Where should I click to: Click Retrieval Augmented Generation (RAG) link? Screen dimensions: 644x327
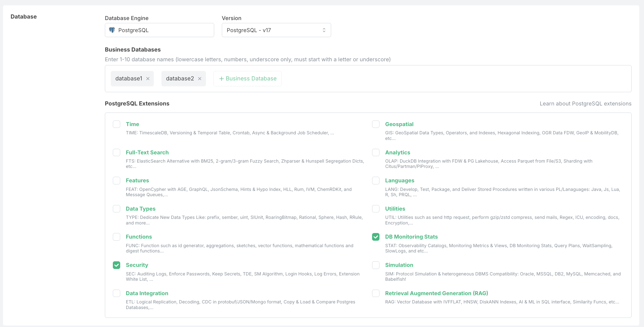pyautogui.click(x=437, y=293)
